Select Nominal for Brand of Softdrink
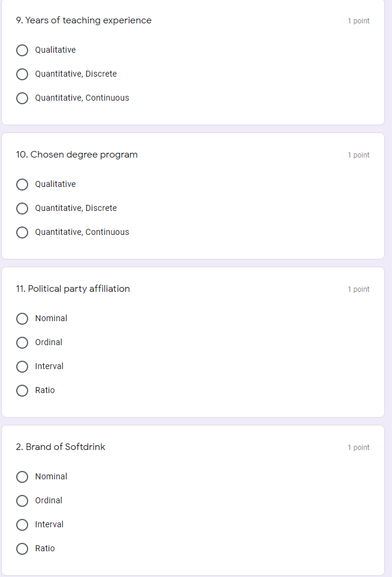 [x=22, y=477]
